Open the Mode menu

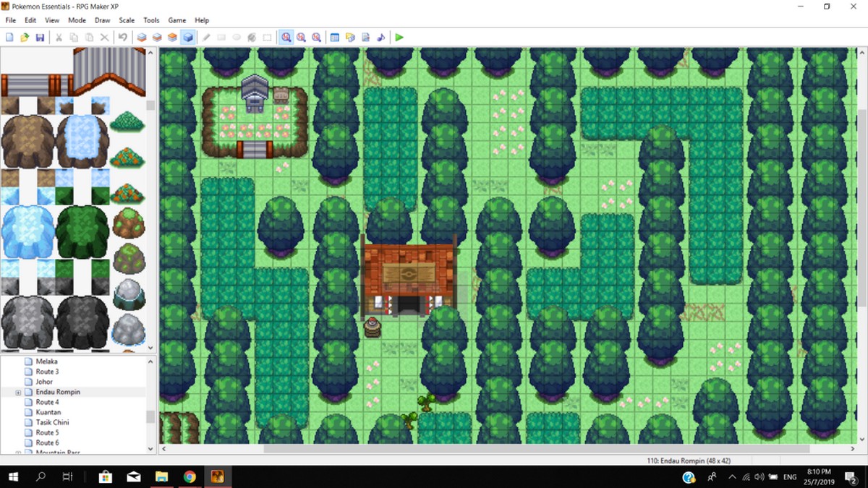pyautogui.click(x=77, y=20)
